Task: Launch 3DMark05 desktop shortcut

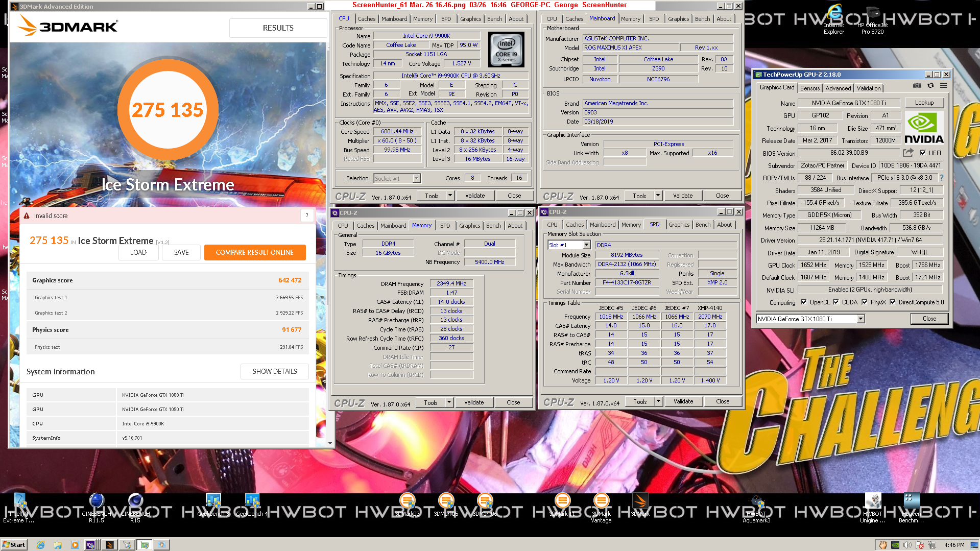Action: pos(446,506)
